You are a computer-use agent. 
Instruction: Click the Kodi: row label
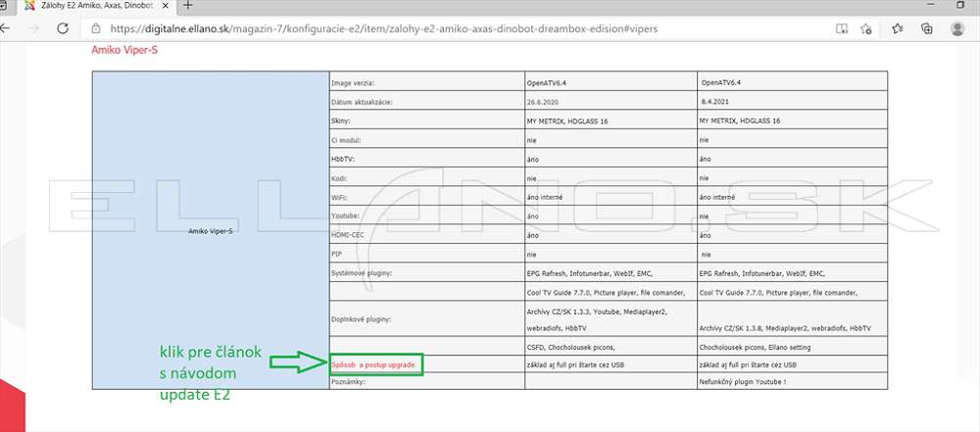pyautogui.click(x=339, y=178)
